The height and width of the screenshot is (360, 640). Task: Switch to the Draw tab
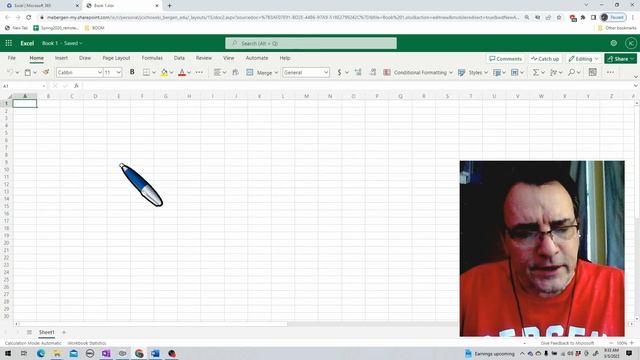(x=85, y=58)
